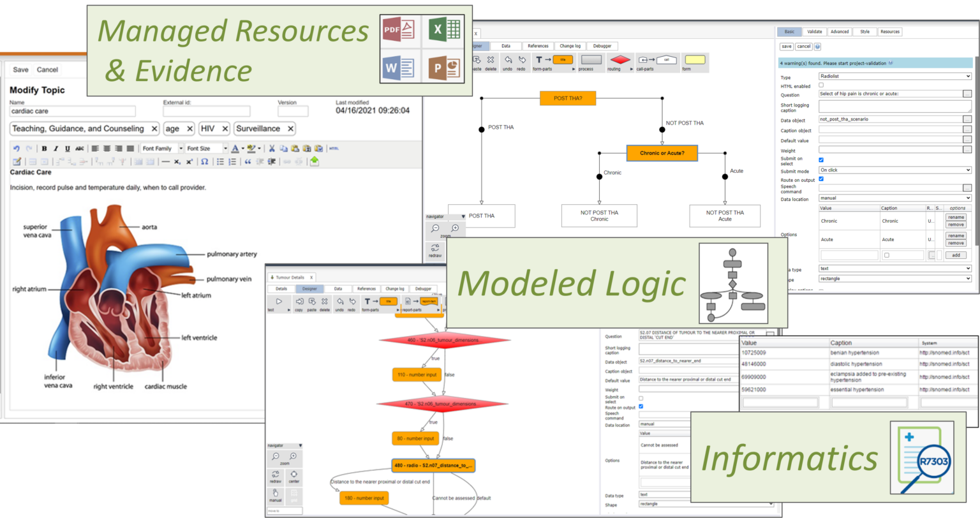Click the process rectangle shape tool
Viewport: 980px width, 518px height.
(x=591, y=59)
